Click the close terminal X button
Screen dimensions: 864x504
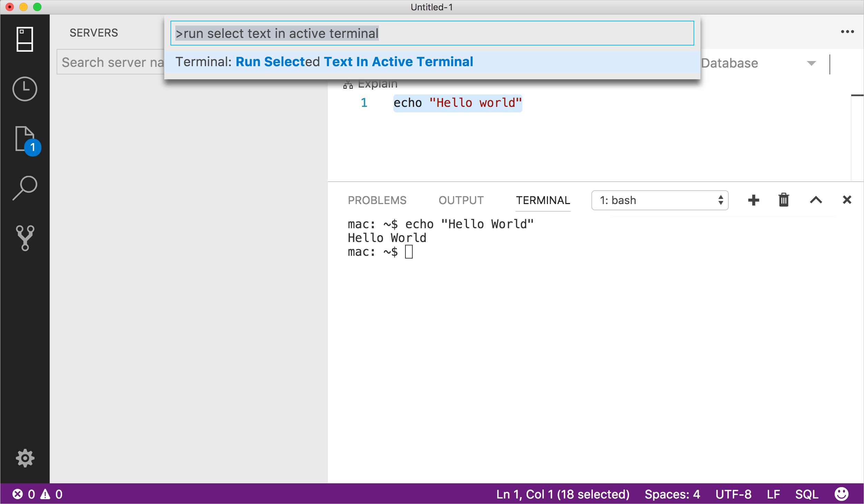tap(847, 200)
